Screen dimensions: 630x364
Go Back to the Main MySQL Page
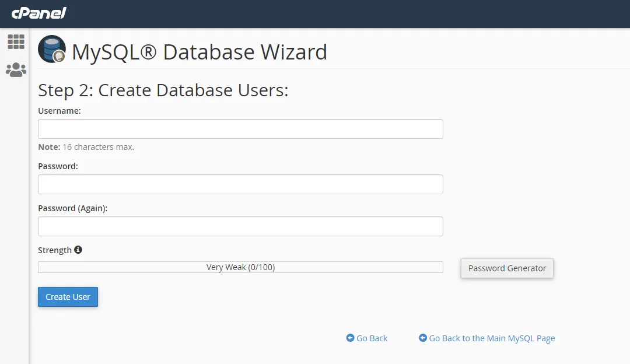487,338
